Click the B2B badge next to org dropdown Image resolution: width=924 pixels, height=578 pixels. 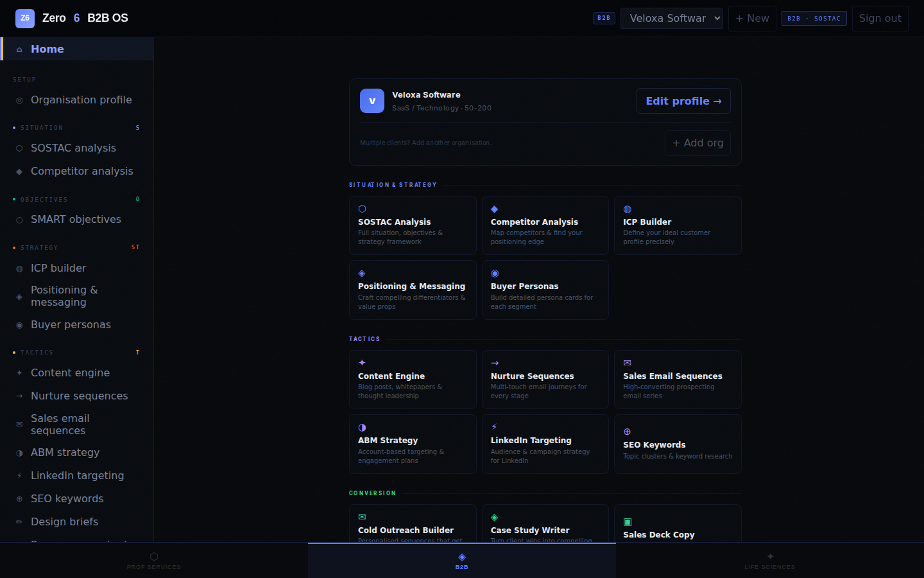click(604, 18)
